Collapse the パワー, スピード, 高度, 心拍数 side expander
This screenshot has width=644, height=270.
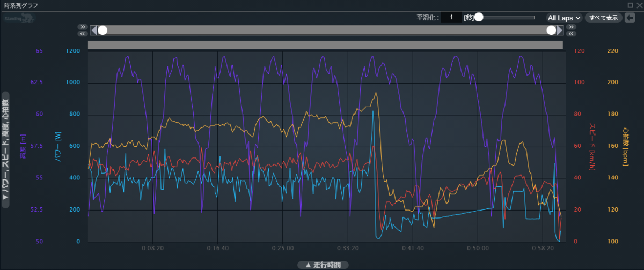tap(5, 149)
